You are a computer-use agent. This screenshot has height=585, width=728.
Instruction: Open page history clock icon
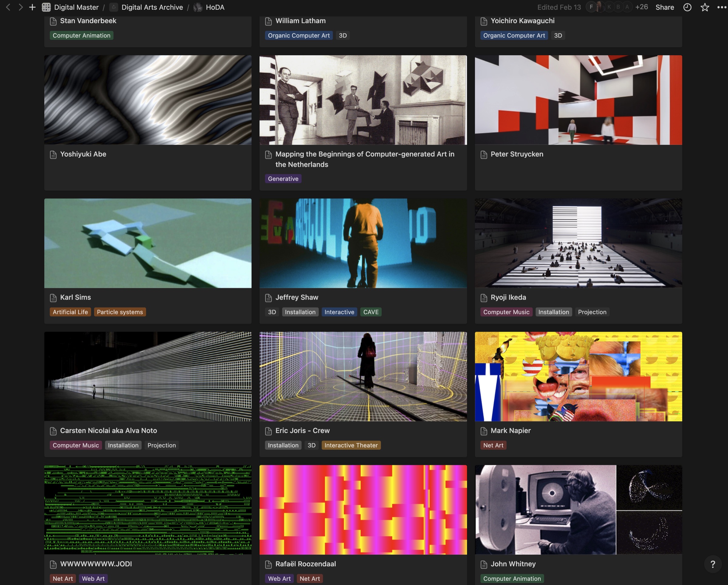[x=687, y=7]
